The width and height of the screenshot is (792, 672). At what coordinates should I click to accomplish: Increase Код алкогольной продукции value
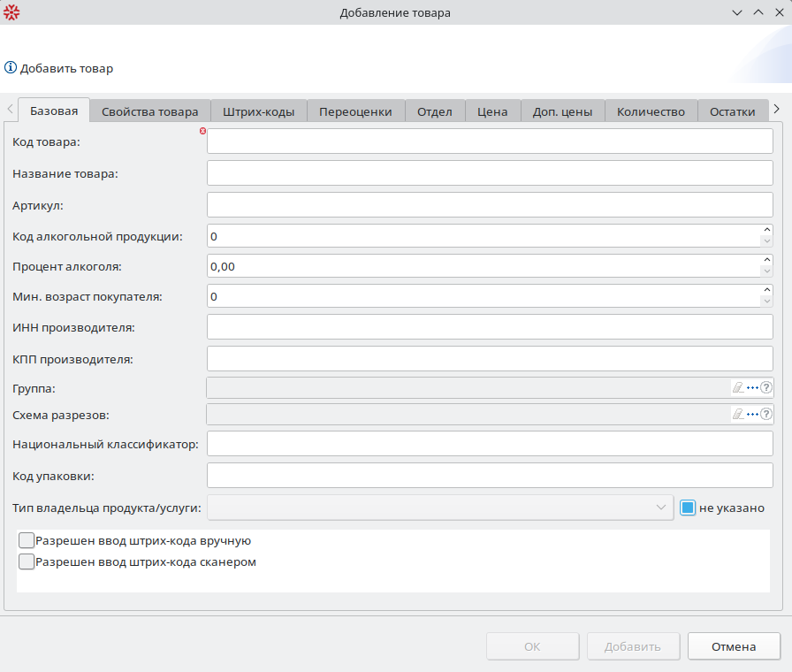point(766,231)
